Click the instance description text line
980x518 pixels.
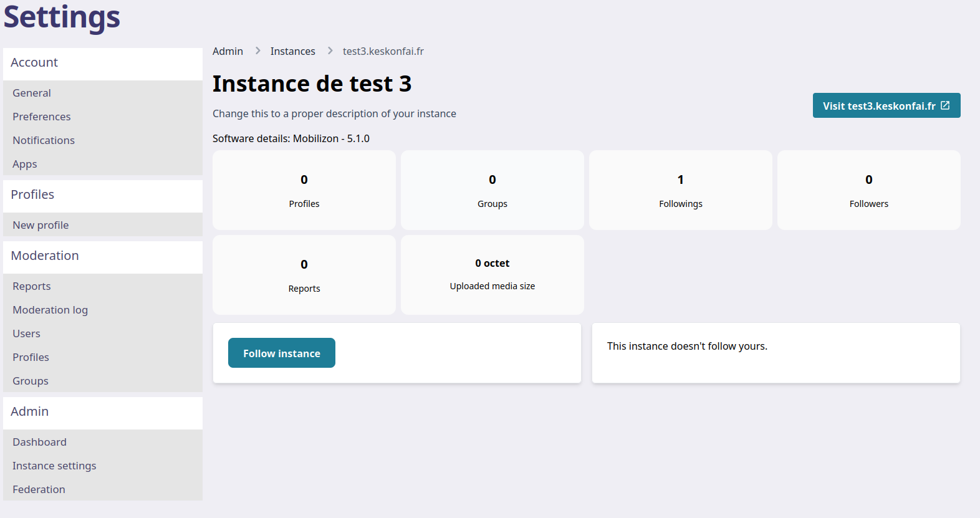pyautogui.click(x=334, y=113)
